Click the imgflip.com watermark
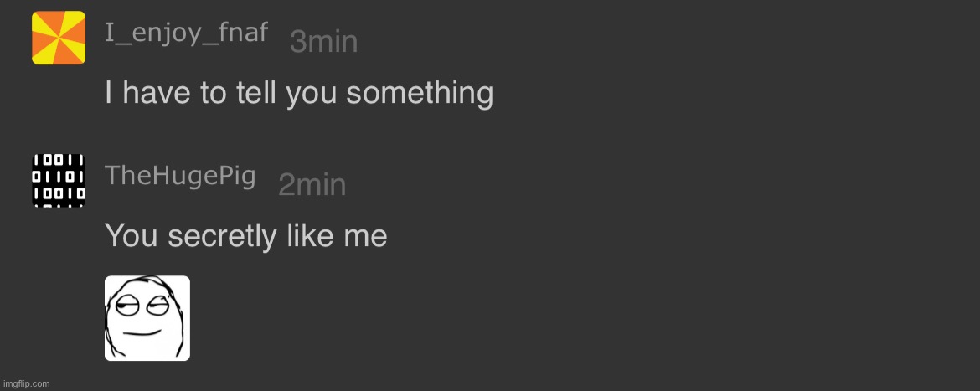Image resolution: width=980 pixels, height=391 pixels. coord(26,384)
